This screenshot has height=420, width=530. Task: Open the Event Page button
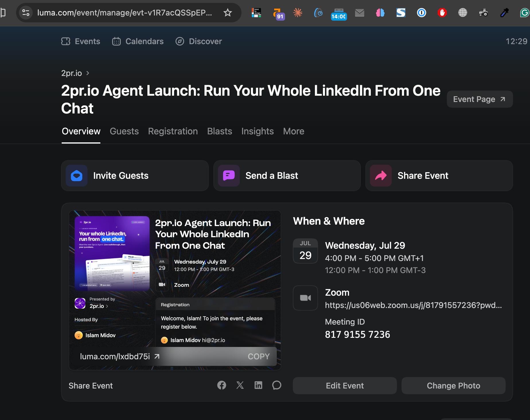480,99
